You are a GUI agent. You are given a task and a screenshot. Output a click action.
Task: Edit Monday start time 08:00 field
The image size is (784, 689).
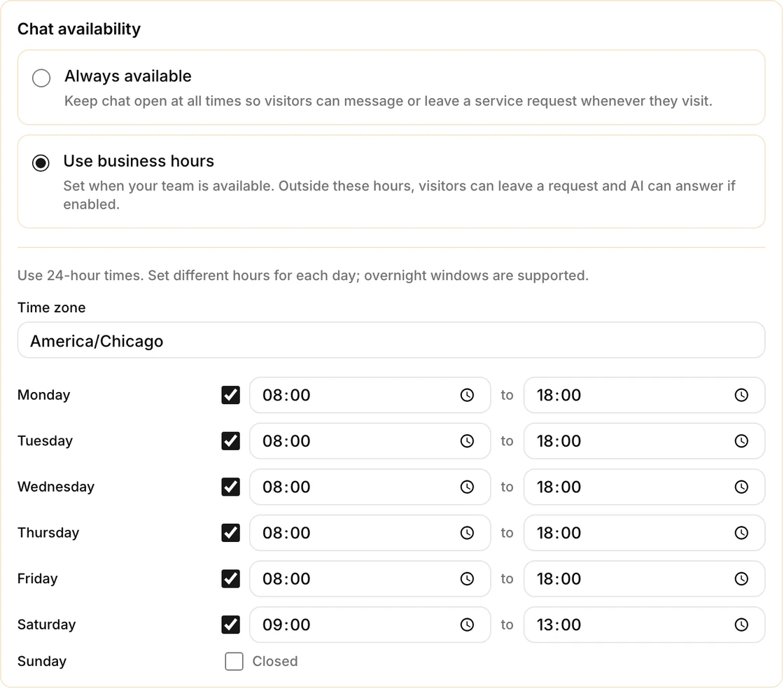[x=370, y=395]
